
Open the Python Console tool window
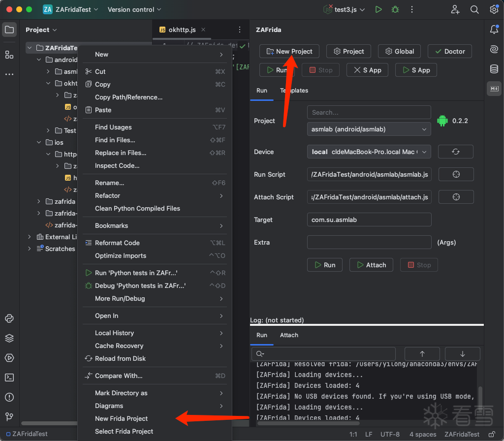pos(9,318)
